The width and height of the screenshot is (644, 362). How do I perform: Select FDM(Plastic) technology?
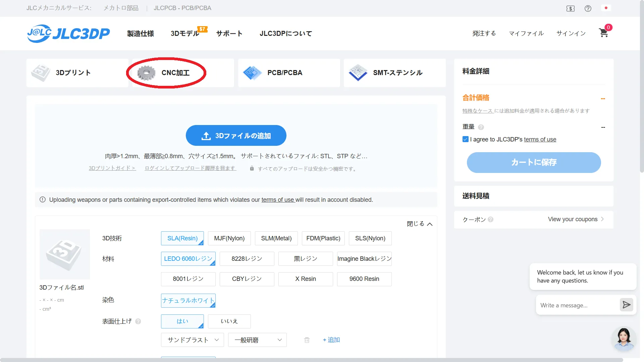tap(323, 238)
